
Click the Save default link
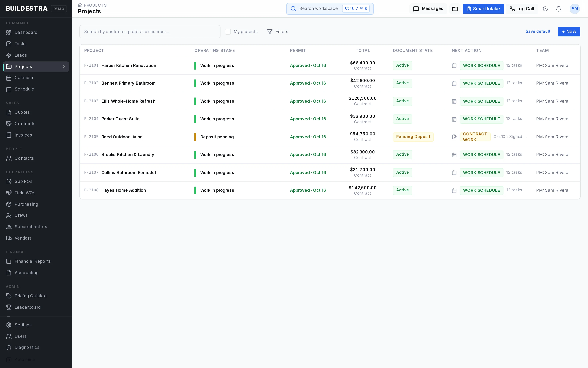(x=538, y=31)
